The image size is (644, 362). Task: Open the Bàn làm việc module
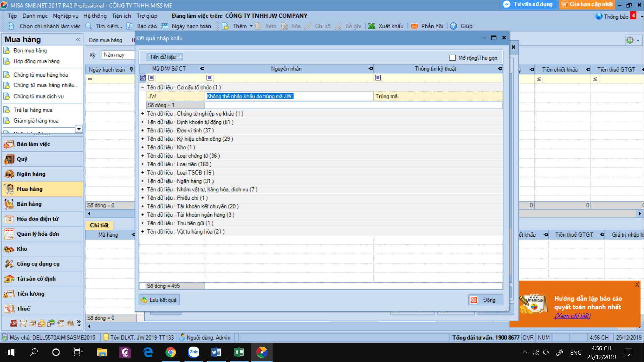click(x=42, y=144)
